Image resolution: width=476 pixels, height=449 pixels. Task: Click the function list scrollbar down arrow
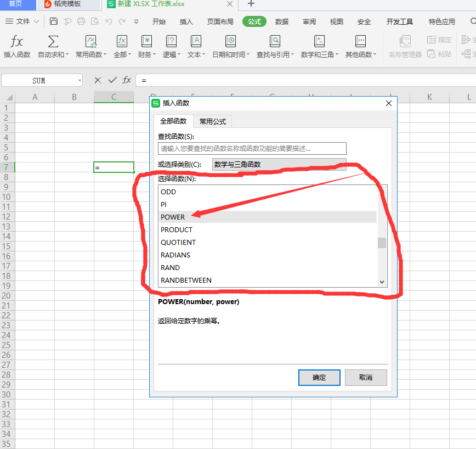coord(382,282)
